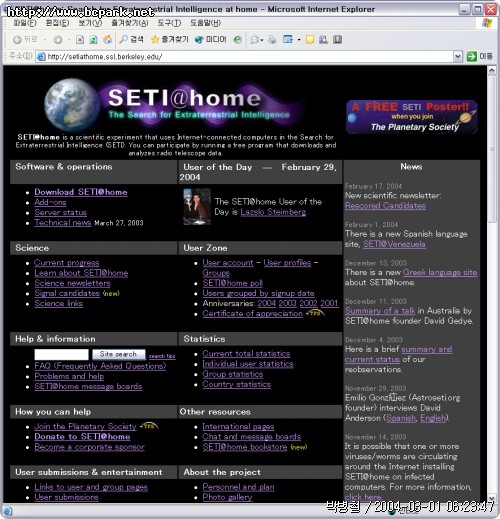This screenshot has height=519, width=500.
Task: Go back with the 뒤로 button
Action: click(x=25, y=40)
